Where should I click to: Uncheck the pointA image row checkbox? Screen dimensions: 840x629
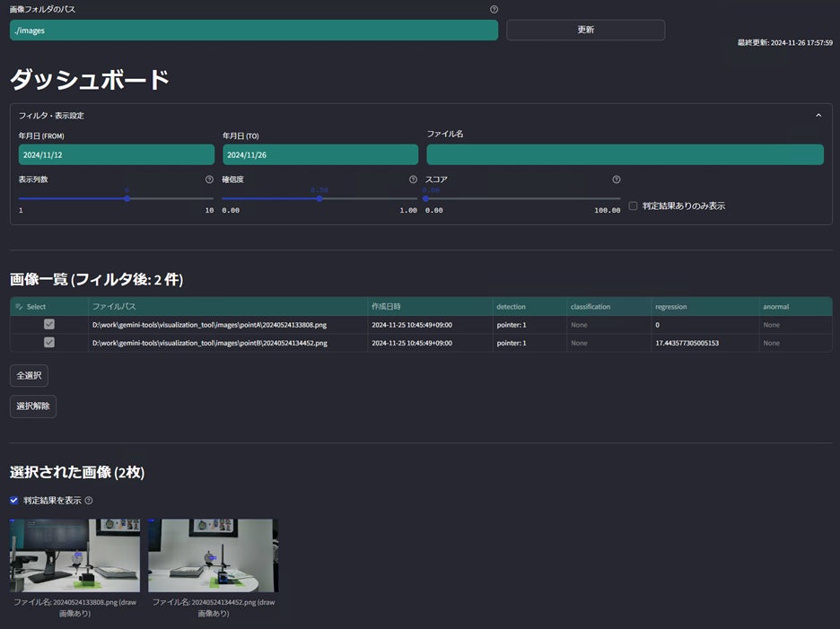coord(49,324)
